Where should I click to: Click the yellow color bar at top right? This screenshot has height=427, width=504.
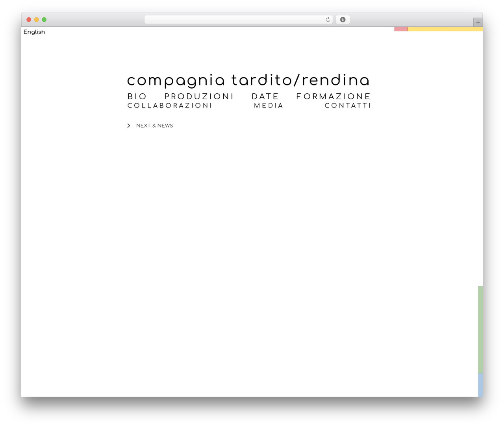point(445,29)
